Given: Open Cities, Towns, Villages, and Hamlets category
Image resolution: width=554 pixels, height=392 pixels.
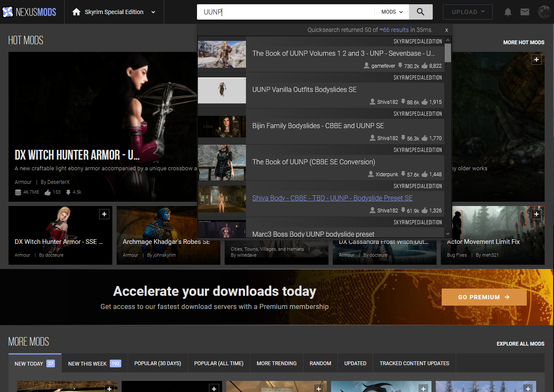Looking at the screenshot, I should click(267, 249).
